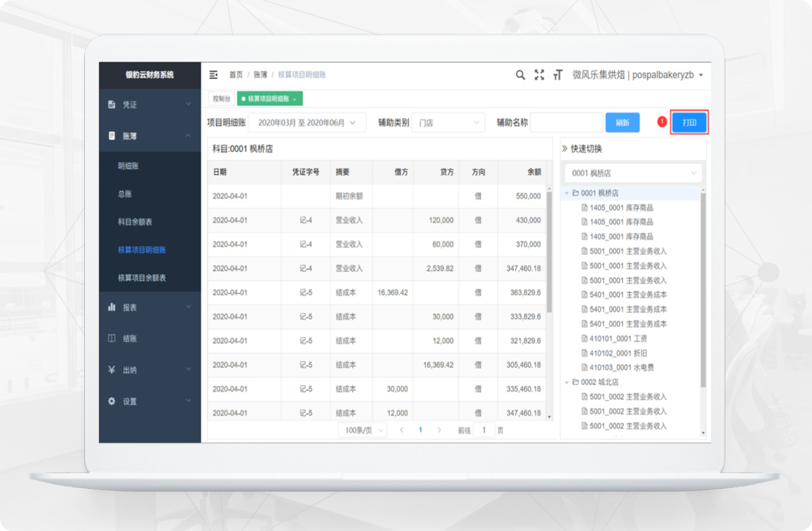Click the 刷新 button

point(622,123)
